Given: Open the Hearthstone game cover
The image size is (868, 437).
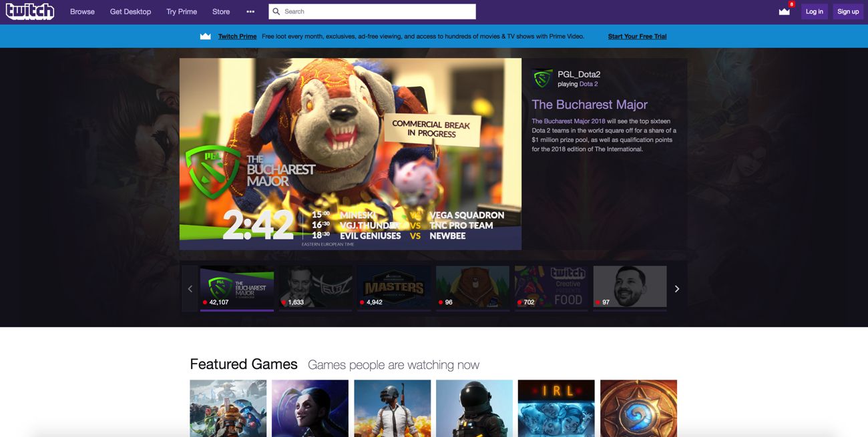Looking at the screenshot, I should pyautogui.click(x=638, y=408).
